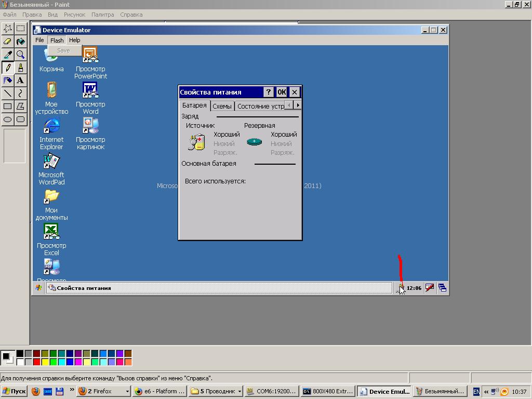Open the Рисунок menu in Paint

pyautogui.click(x=74, y=15)
